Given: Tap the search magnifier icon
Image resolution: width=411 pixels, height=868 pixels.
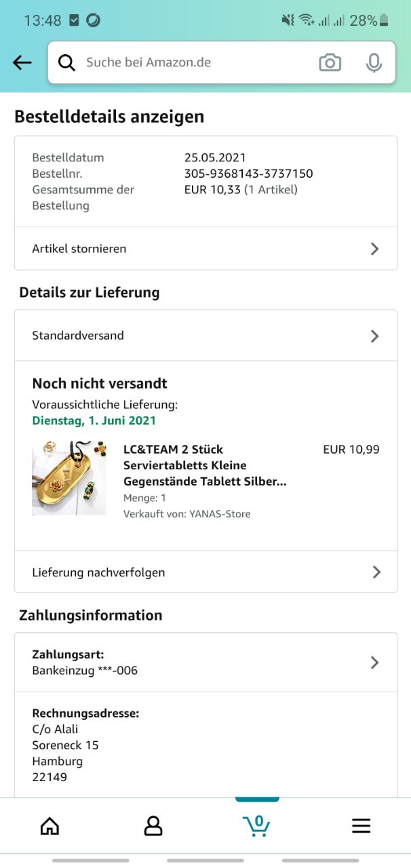Looking at the screenshot, I should [x=66, y=62].
